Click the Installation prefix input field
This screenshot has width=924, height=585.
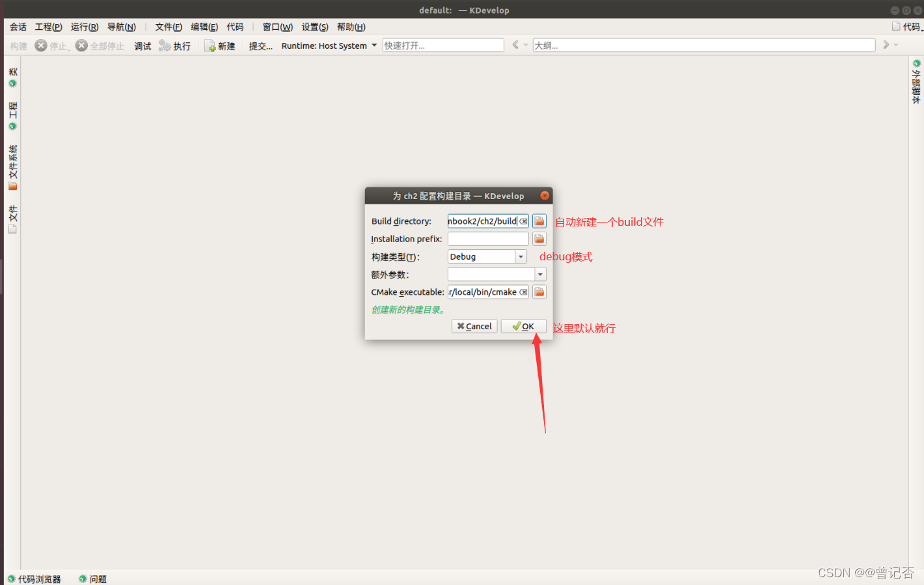pyautogui.click(x=488, y=239)
